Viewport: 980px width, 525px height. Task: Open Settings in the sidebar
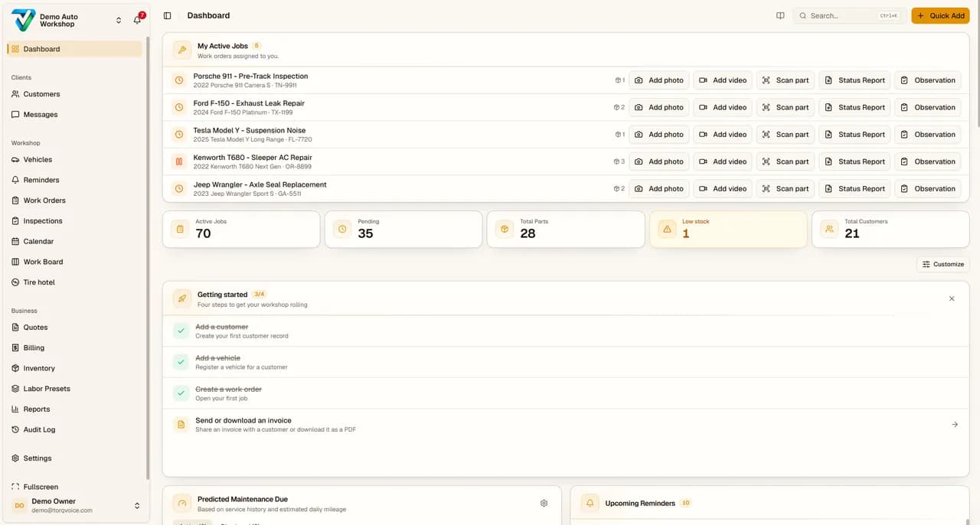(x=74, y=458)
